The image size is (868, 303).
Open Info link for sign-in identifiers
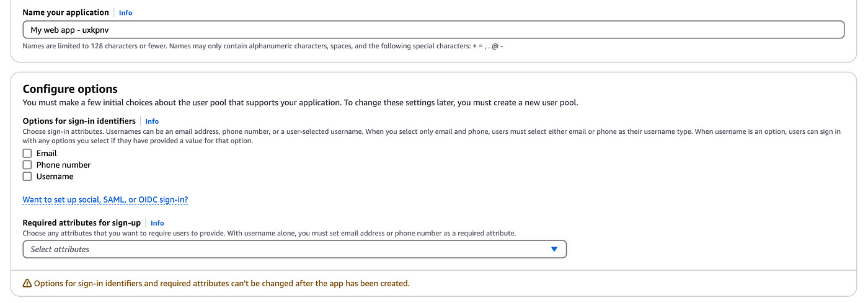coord(152,121)
